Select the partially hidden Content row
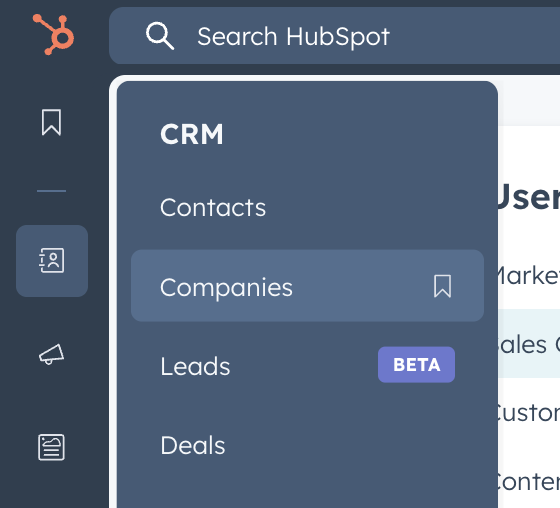 pos(529,481)
